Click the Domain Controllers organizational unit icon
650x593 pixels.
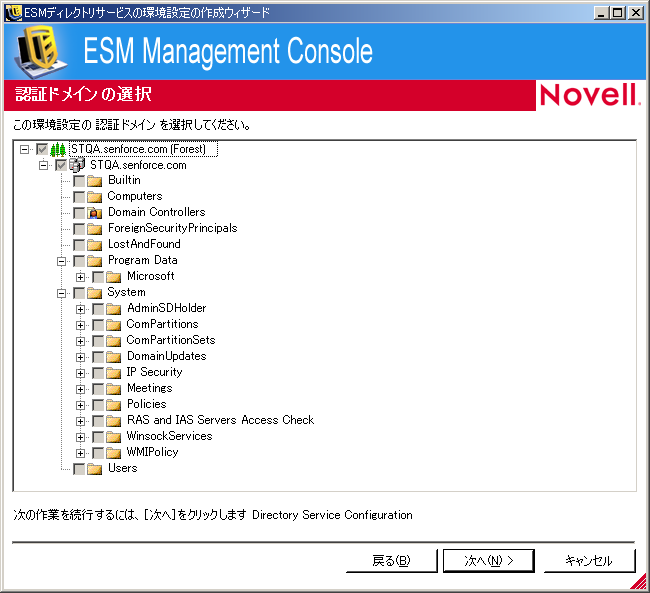tap(95, 213)
